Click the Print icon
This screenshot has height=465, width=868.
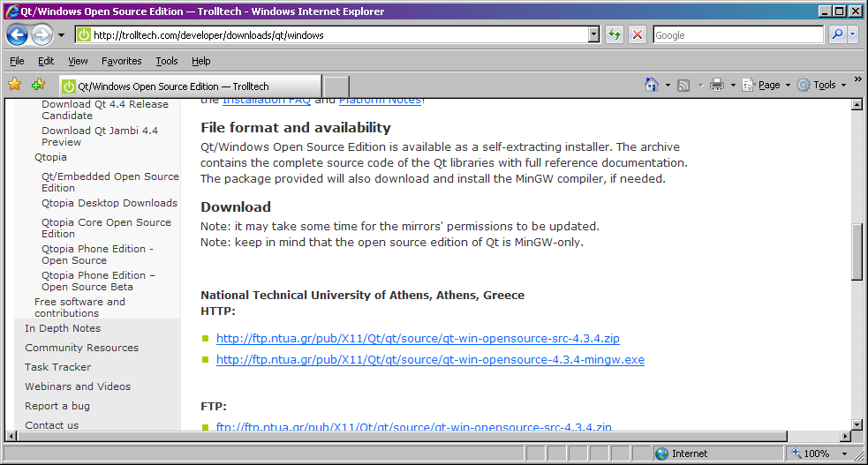coord(717,85)
